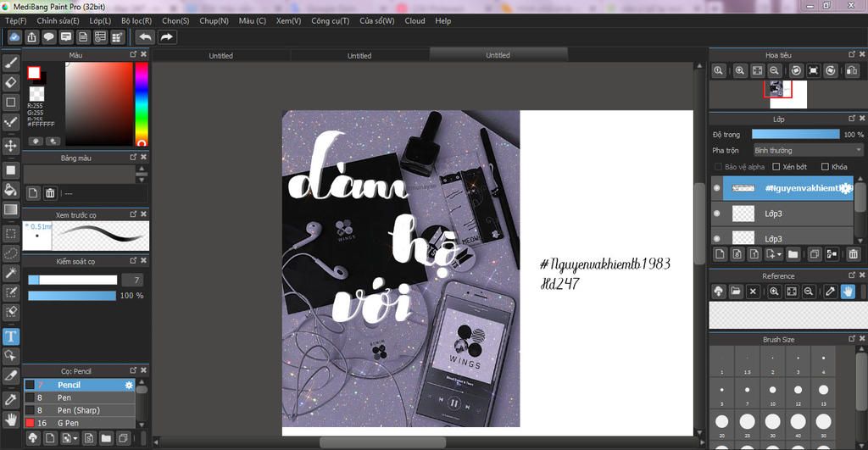868x450 pixels.
Task: Open the Bộ lọc(R) menu
Action: tap(136, 20)
